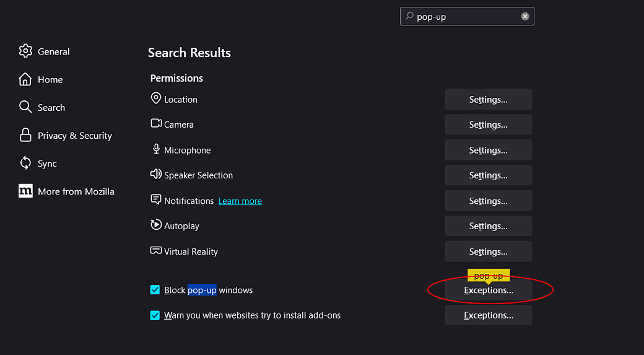The width and height of the screenshot is (644, 355).
Task: Click the General gear icon in sidebar
Action: (25, 51)
